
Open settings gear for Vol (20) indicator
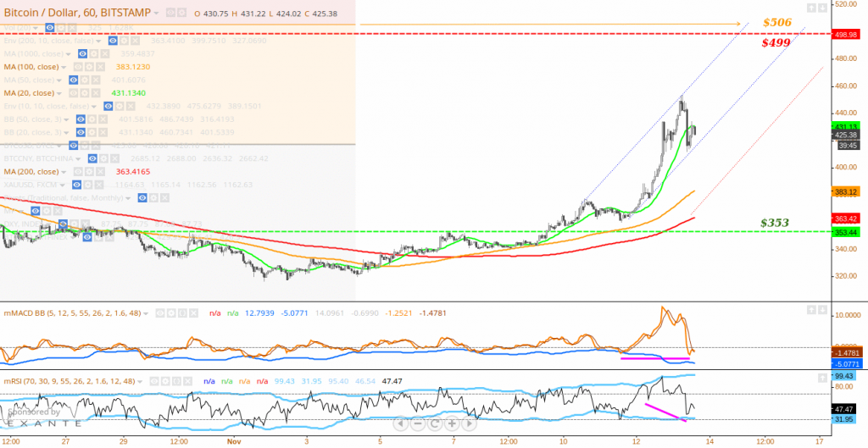pyautogui.click(x=61, y=28)
